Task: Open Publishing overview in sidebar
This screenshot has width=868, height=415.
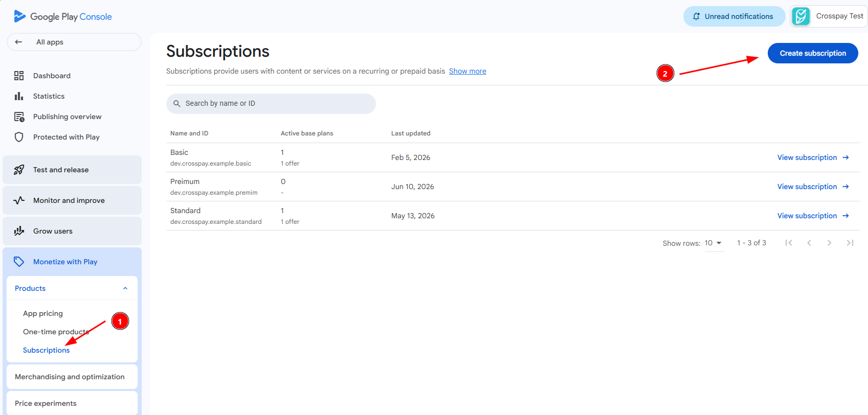Action: coord(67,117)
